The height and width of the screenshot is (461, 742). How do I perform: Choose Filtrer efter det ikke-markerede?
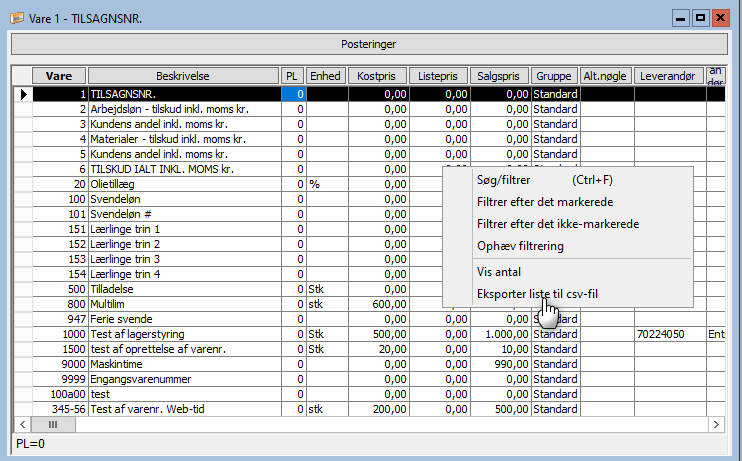coord(558,224)
